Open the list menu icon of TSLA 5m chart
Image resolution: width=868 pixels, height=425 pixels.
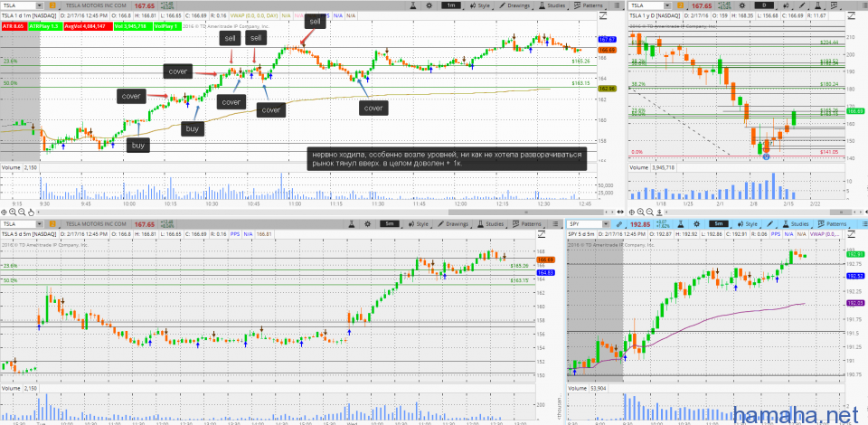point(554,224)
